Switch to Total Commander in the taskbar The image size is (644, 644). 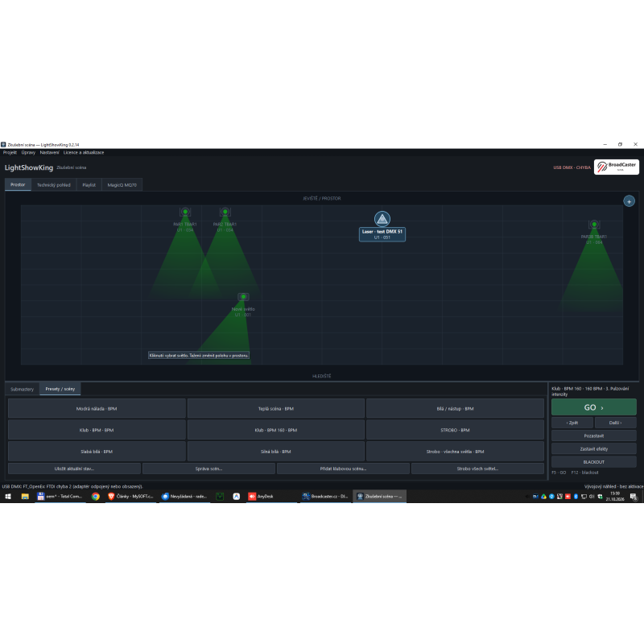click(x=60, y=497)
